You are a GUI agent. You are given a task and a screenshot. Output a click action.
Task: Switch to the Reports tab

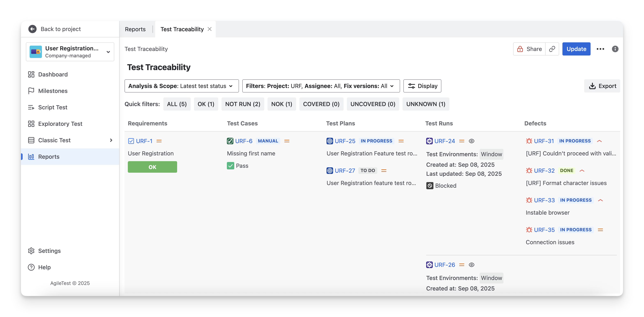point(135,29)
